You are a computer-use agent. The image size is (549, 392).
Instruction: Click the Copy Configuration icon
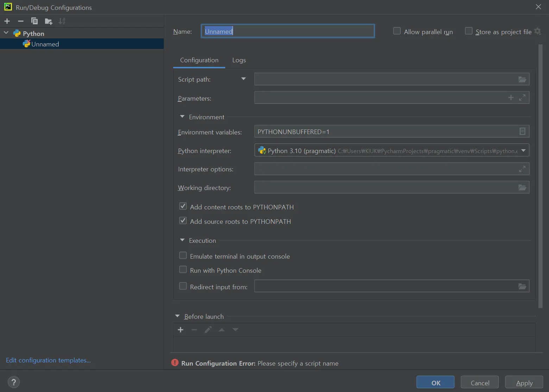[x=34, y=21]
